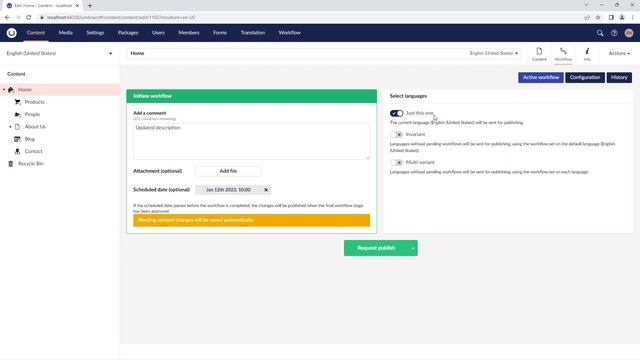Open the Packages section

pyautogui.click(x=128, y=33)
